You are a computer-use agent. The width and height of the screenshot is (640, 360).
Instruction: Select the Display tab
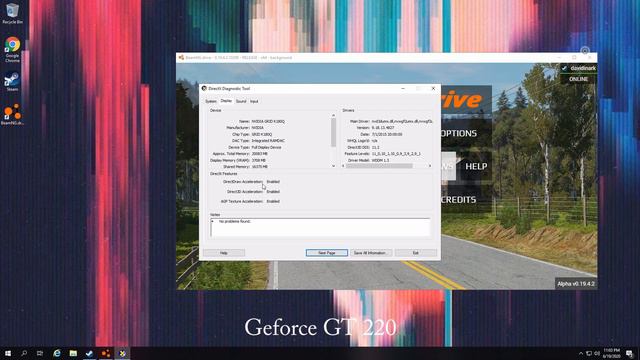coord(226,101)
